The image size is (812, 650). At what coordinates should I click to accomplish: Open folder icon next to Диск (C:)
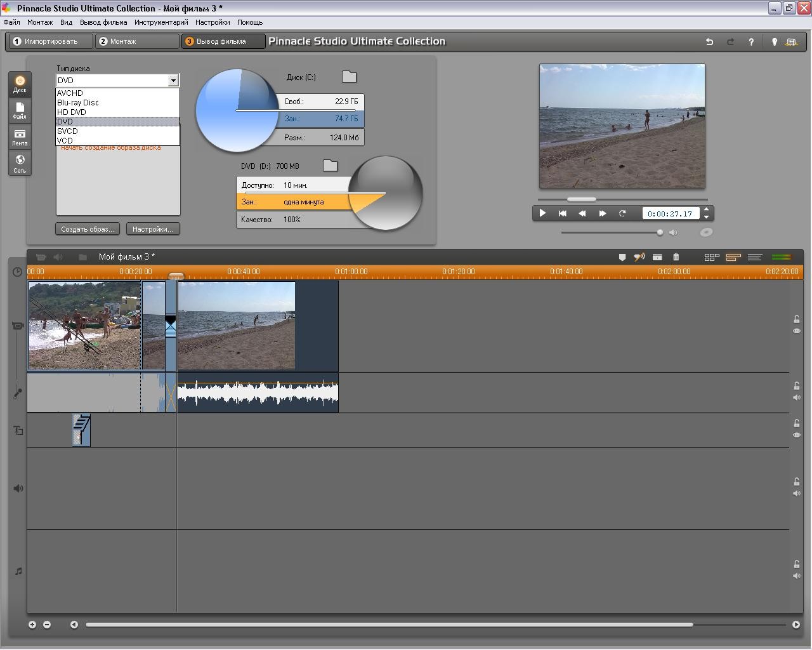[350, 77]
